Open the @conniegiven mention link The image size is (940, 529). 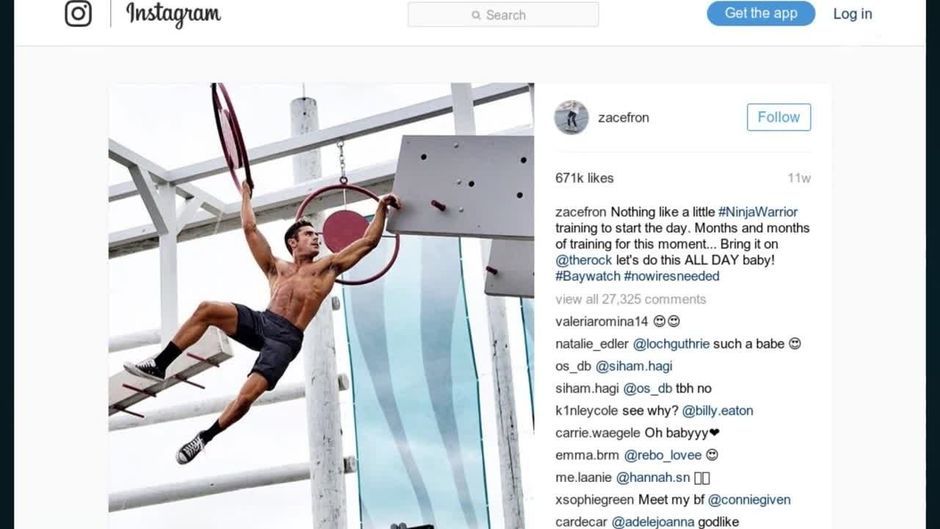tap(749, 500)
